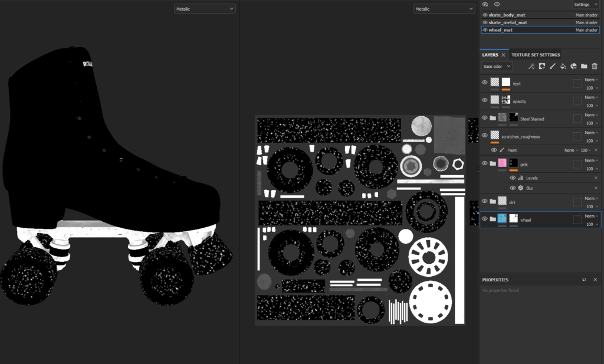This screenshot has height=364, width=604.
Task: Switch to Texture Set Settings tab
Action: point(536,55)
